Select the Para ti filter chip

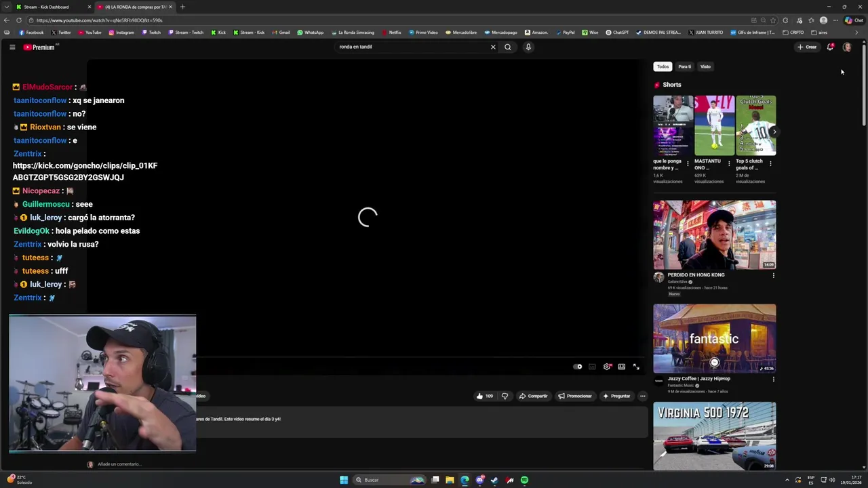pos(685,66)
